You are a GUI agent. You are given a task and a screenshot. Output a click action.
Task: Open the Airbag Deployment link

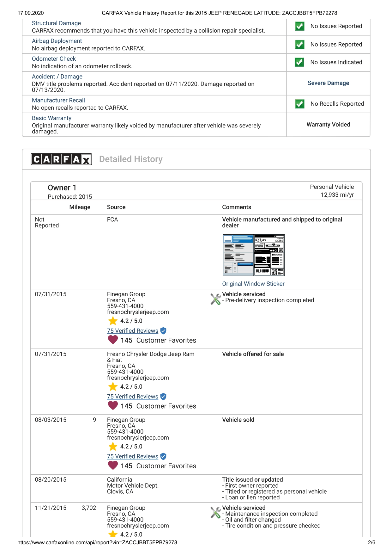tap(57, 41)
